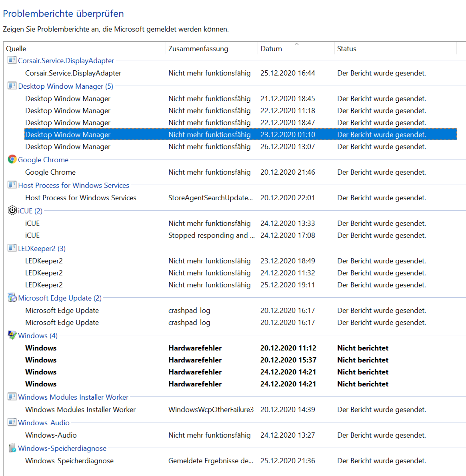Image resolution: width=466 pixels, height=476 pixels.
Task: Select LEDKeeper2 report from 23.12.2020 18:49
Action: [240, 261]
